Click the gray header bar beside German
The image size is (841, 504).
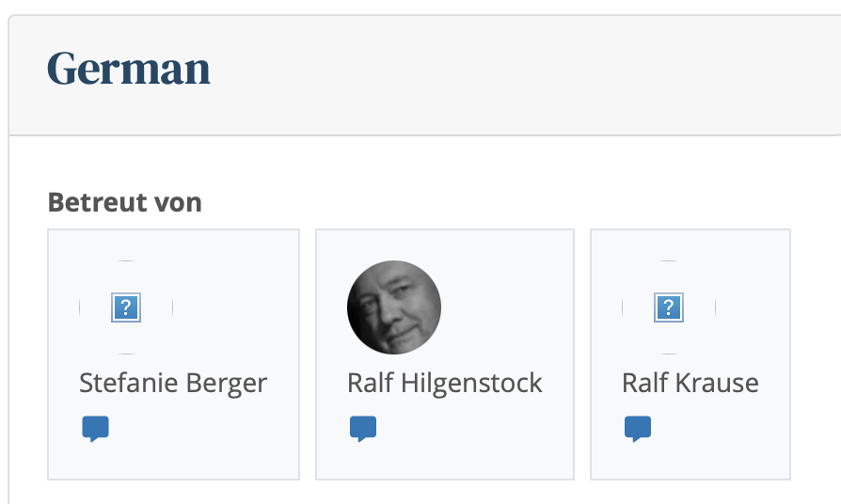tap(526, 75)
